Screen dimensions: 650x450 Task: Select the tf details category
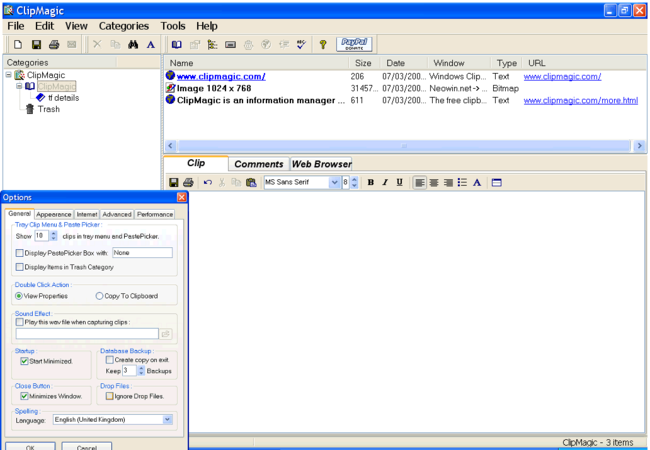click(x=63, y=98)
